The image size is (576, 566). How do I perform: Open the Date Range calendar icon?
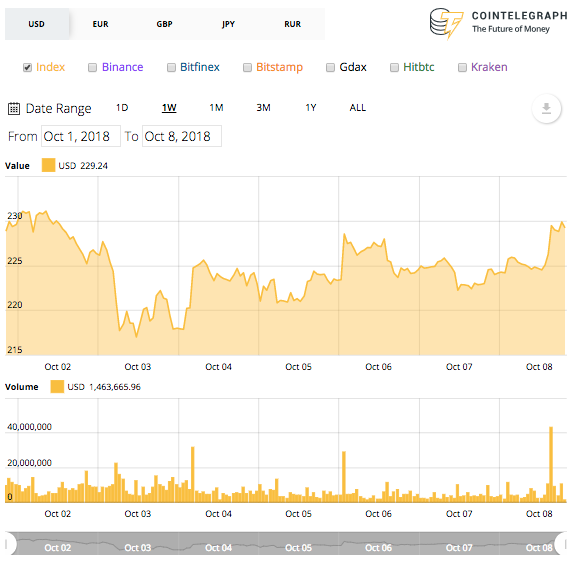pyautogui.click(x=14, y=109)
